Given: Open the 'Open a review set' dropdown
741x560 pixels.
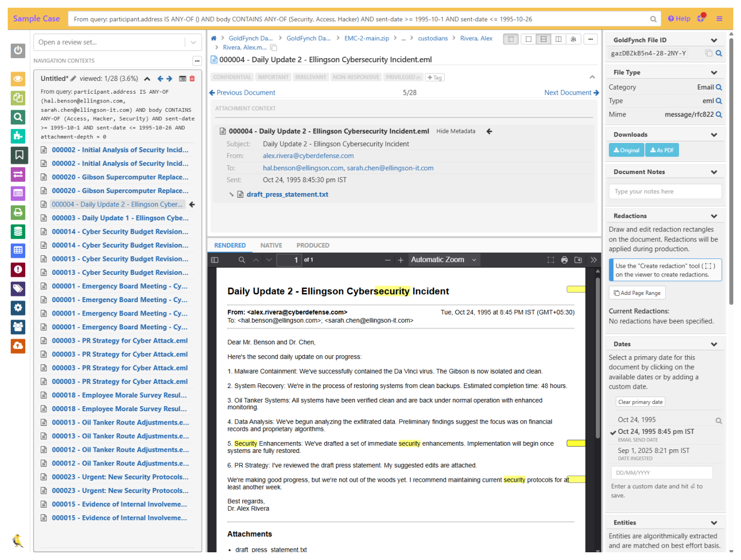Looking at the screenshot, I should click(x=118, y=42).
